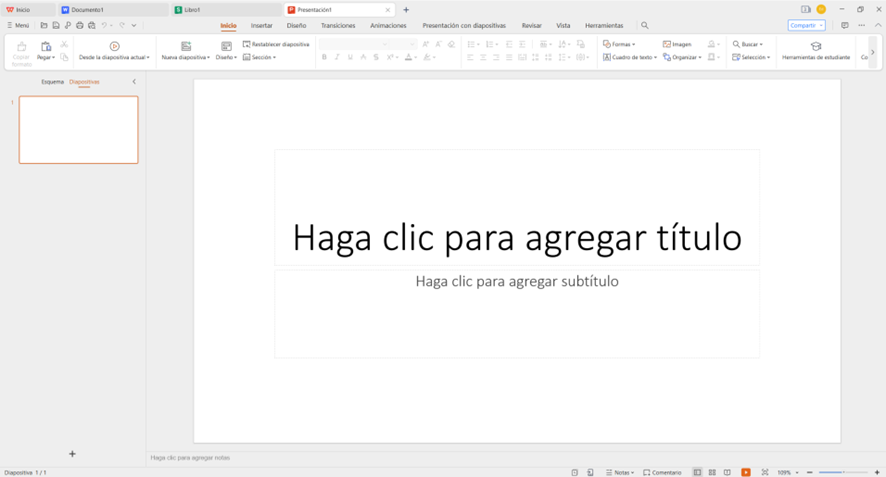This screenshot has width=886, height=477.
Task: Switch to slide sorter view in status bar
Action: click(712, 472)
